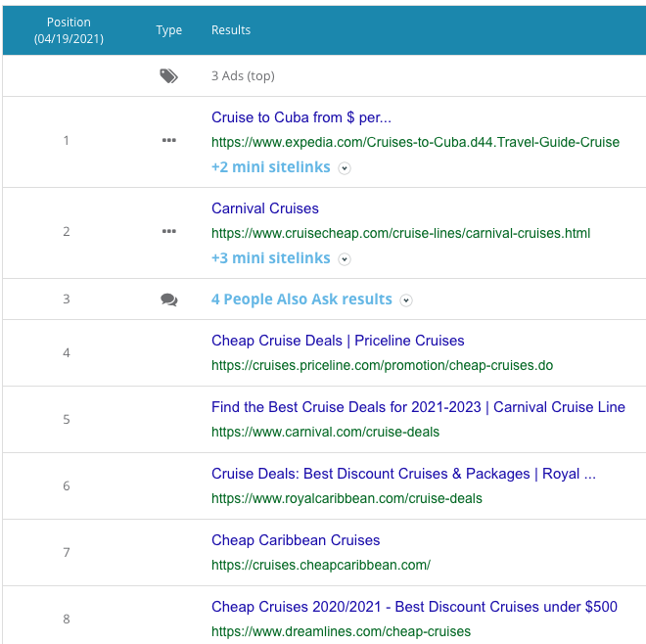Expand the +2 mini sitelinks arrow
Image resolution: width=646 pixels, height=644 pixels.
point(345,168)
